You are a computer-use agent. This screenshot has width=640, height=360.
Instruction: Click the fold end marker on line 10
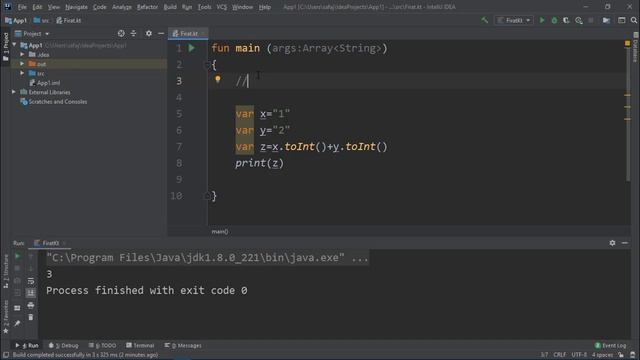[x=207, y=196]
